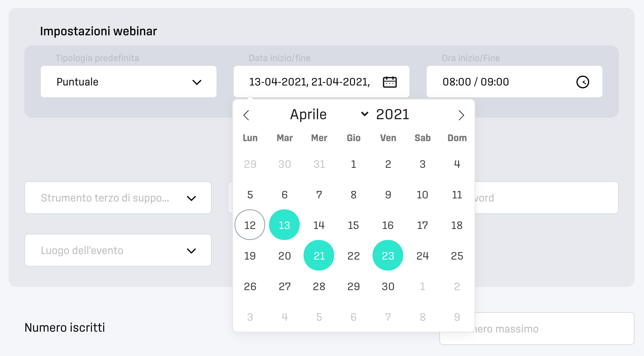Deselect highlighted day 13 in April
This screenshot has height=356, width=644.
click(284, 225)
